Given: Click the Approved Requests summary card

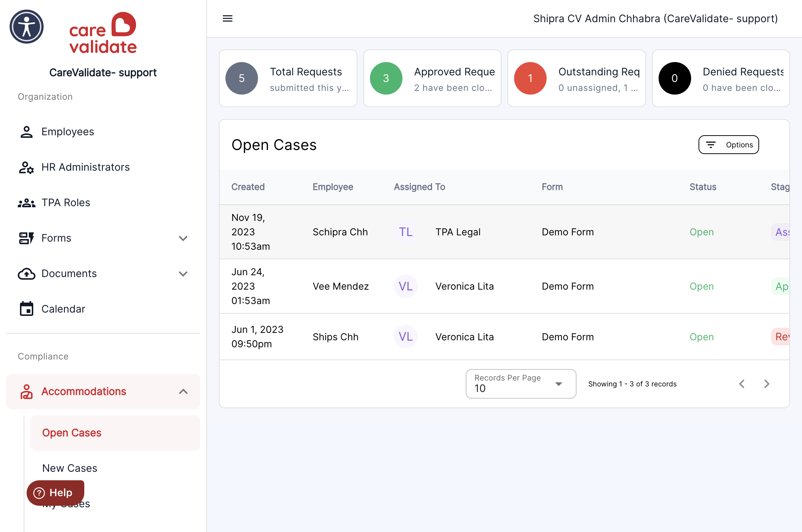Looking at the screenshot, I should (x=432, y=78).
